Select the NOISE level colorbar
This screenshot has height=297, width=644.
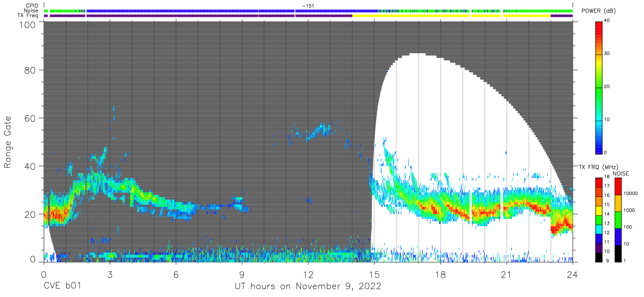click(619, 219)
